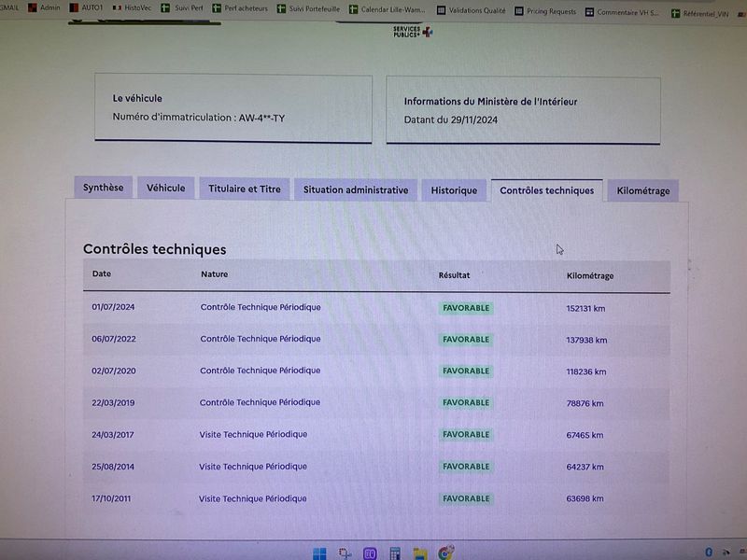This screenshot has height=560, width=747.
Task: Select the date 25/08/2014
Action: 112,466
